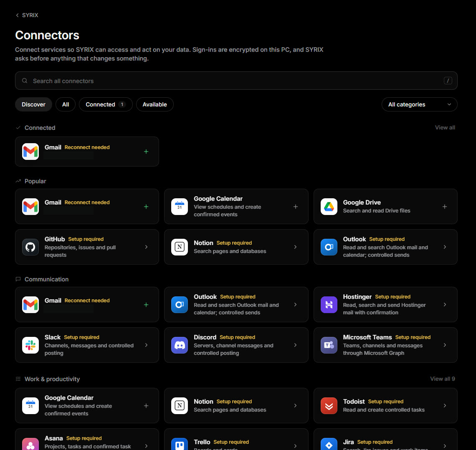Select the All tab
The image size is (476, 450).
[66, 104]
